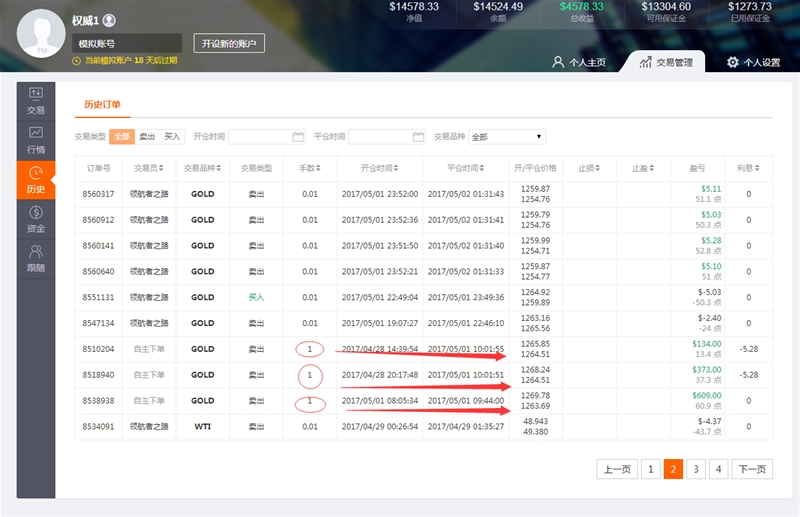Open calendar icon for 开仓时间 filter
800x517 pixels.
298,137
